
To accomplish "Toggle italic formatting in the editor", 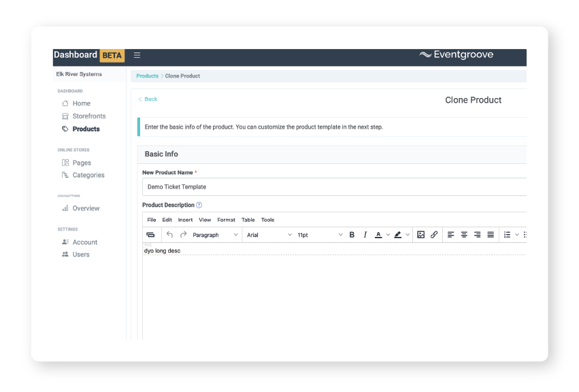I will [x=365, y=234].
